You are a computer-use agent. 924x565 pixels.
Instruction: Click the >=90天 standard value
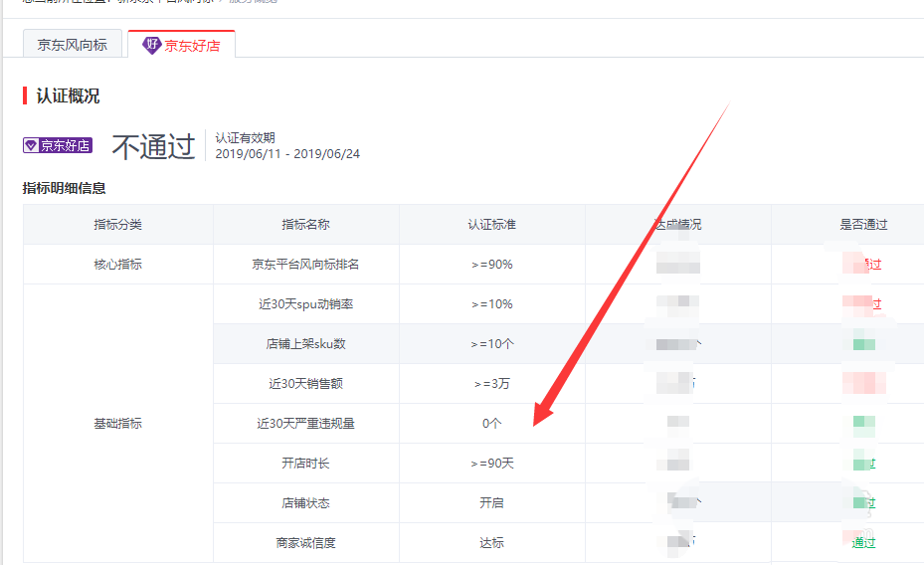point(491,464)
